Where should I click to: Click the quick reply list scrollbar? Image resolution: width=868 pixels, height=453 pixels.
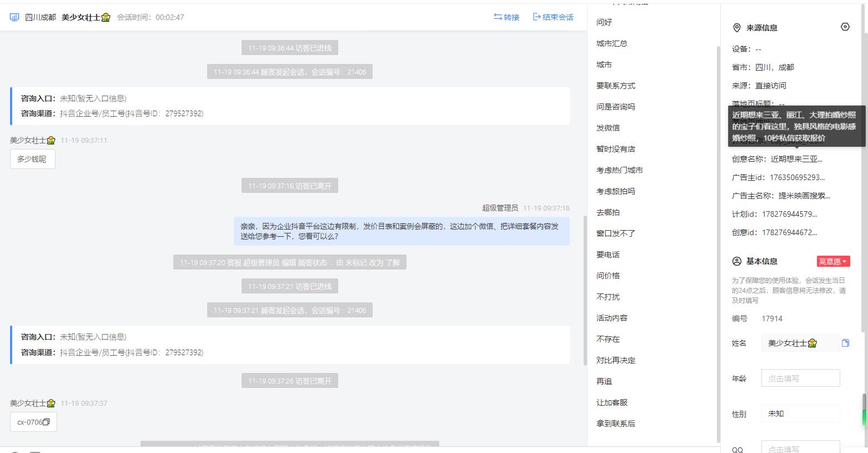coord(719,245)
